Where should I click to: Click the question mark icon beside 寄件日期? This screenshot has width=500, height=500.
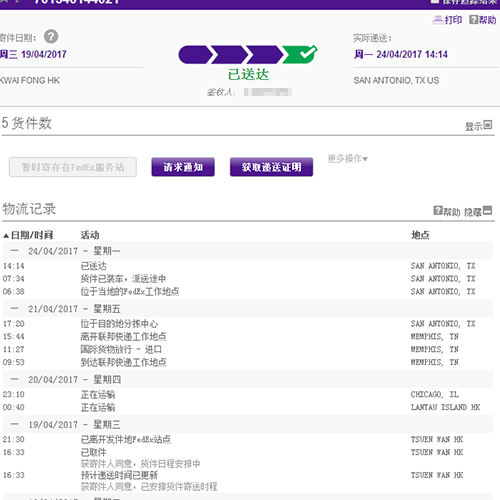[51, 37]
